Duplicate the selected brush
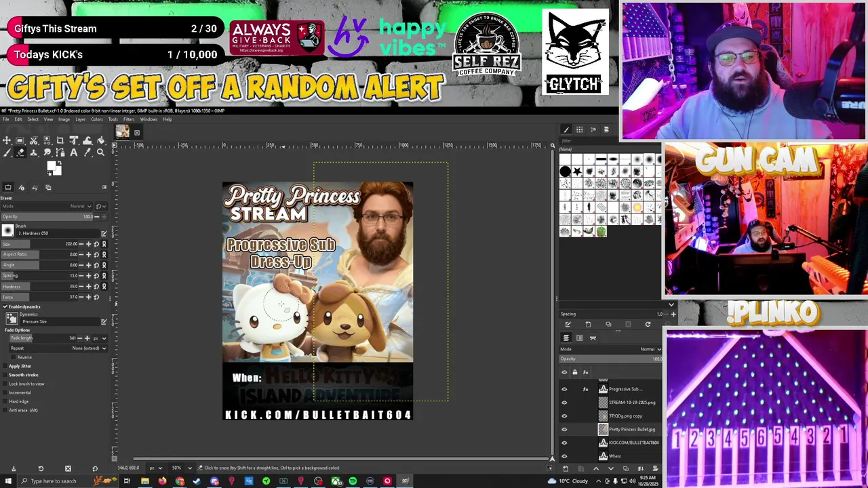 608,325
